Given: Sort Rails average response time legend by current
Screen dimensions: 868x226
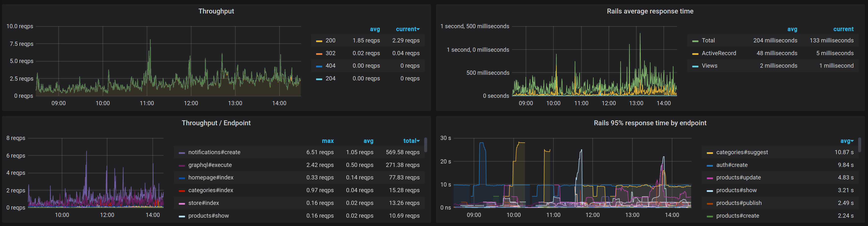Looking at the screenshot, I should 843,29.
